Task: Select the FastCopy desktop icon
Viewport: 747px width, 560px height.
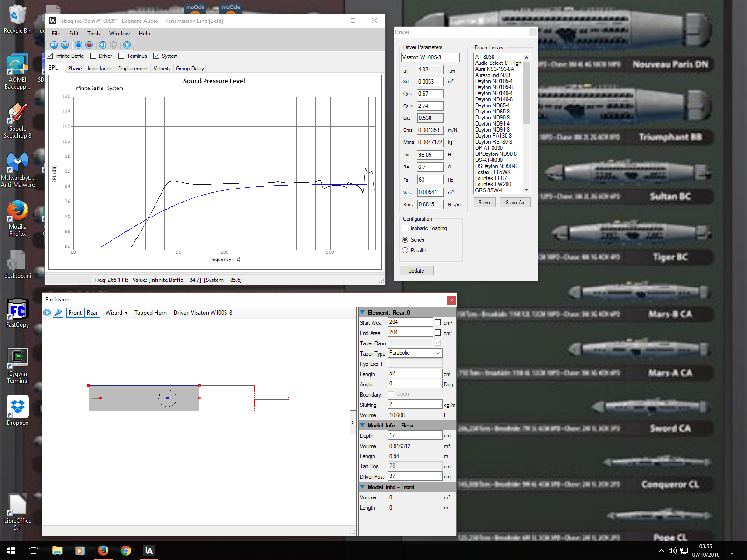Action: pos(18,313)
